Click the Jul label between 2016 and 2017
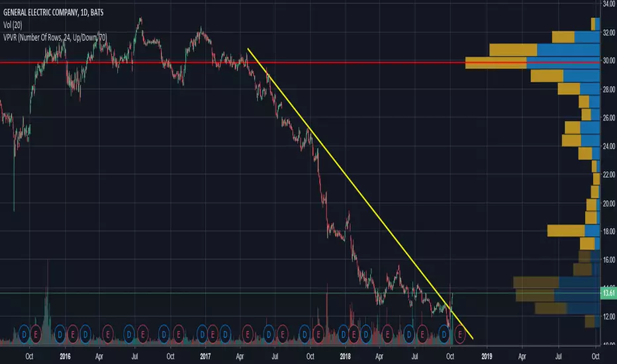Image resolution: width=617 pixels, height=364 pixels. [134, 357]
